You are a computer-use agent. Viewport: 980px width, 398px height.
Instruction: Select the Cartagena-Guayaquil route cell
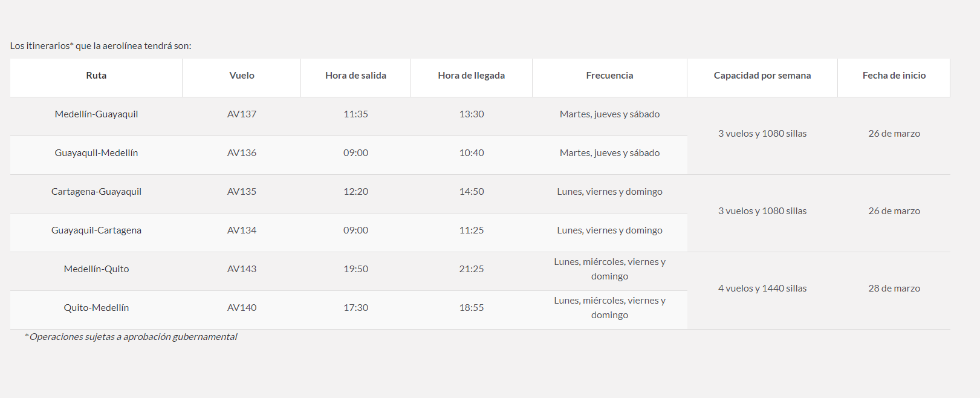[96, 192]
